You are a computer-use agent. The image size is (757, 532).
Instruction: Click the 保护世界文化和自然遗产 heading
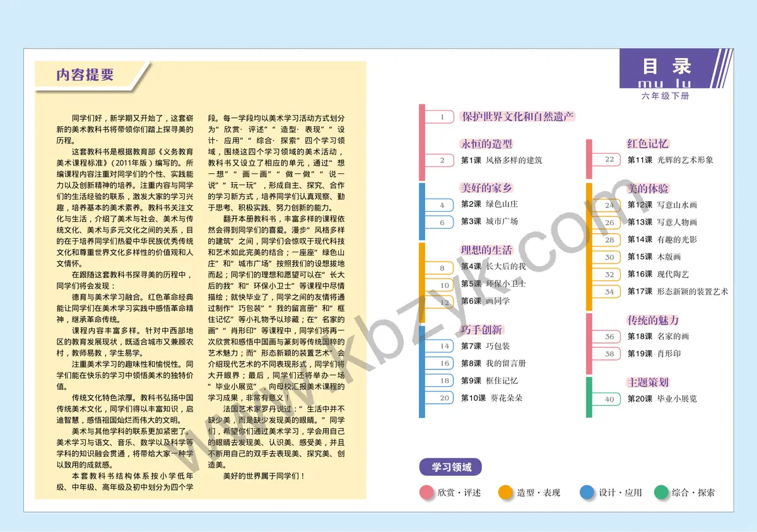point(518,117)
